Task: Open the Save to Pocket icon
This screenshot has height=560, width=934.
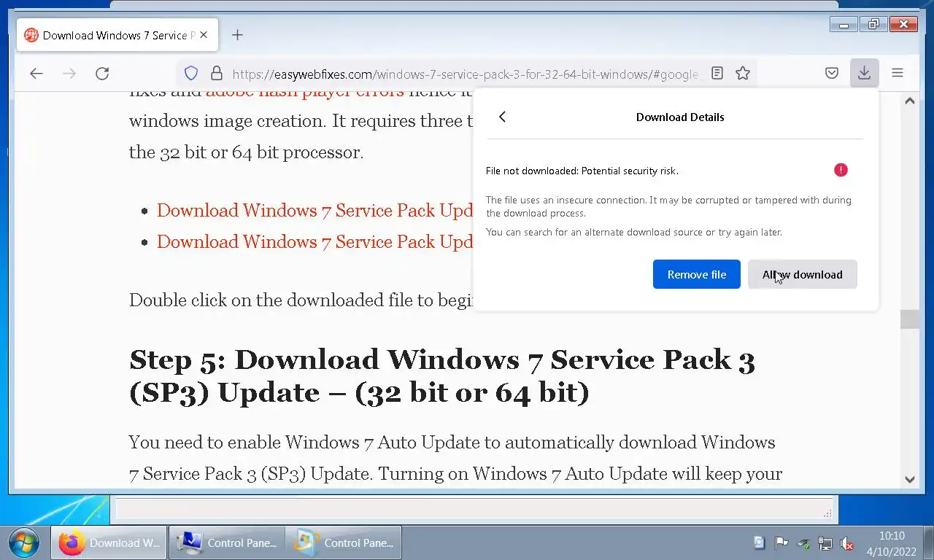Action: pos(831,73)
